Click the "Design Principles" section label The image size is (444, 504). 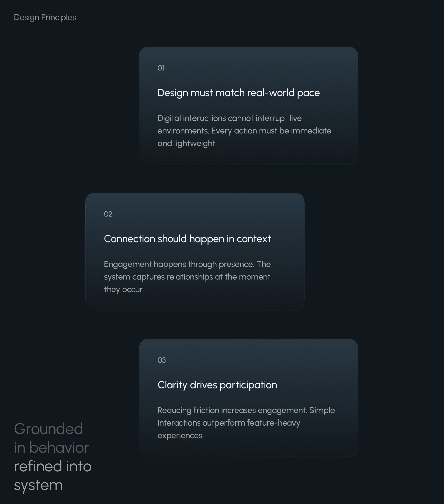(45, 17)
